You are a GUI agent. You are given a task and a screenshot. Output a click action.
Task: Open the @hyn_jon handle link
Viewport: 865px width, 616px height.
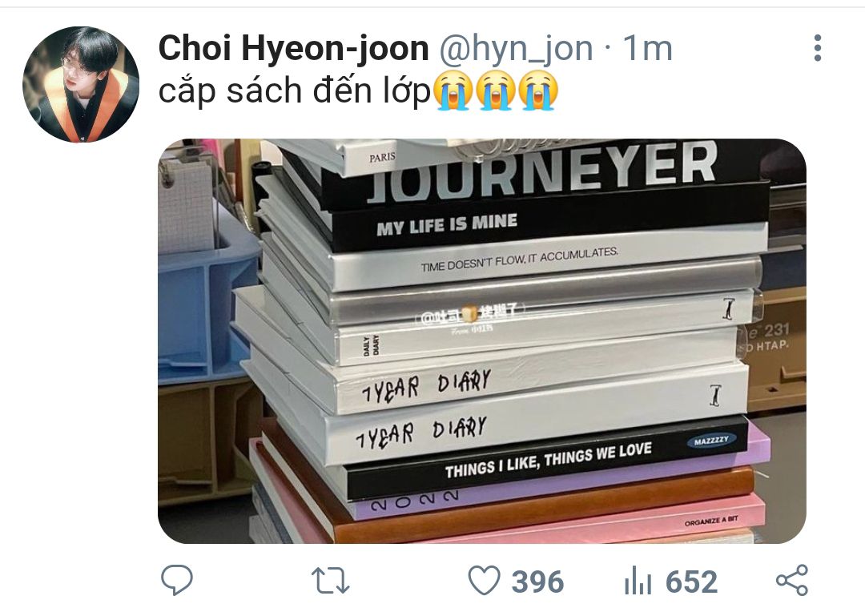(x=517, y=50)
